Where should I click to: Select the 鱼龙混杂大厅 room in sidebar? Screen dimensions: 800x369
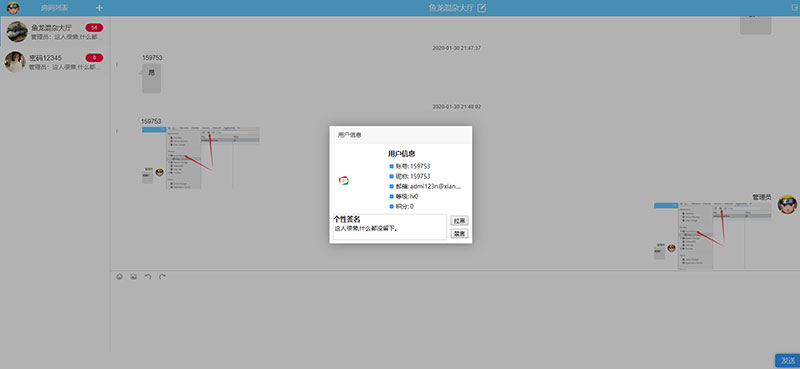[55, 32]
